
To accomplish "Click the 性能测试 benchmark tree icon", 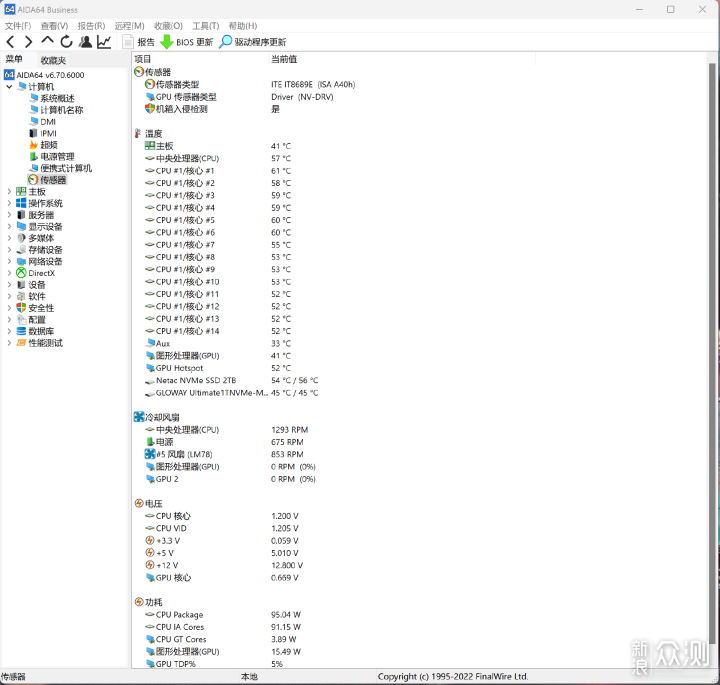I will click(x=21, y=343).
